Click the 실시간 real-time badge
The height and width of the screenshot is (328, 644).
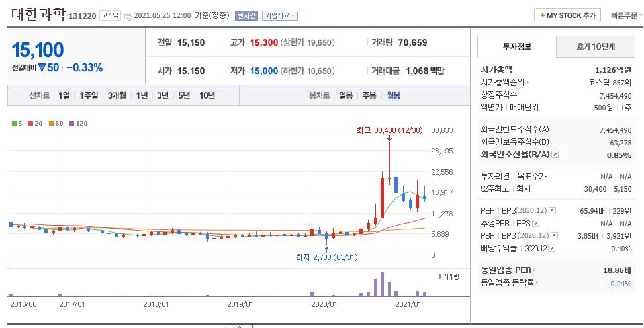point(246,15)
